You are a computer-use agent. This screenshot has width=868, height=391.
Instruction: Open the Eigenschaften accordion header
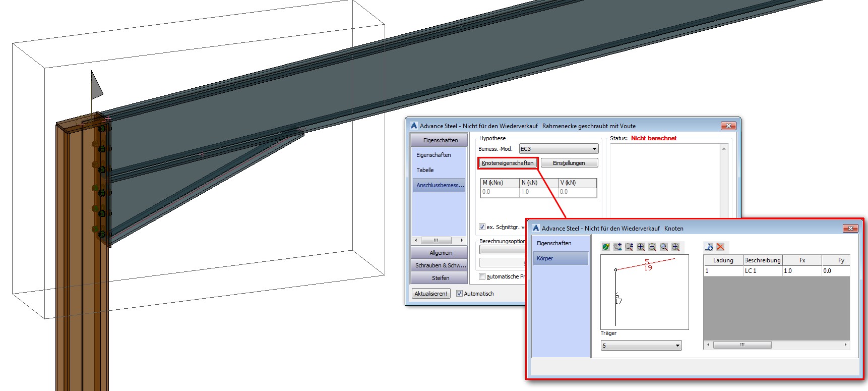pyautogui.click(x=440, y=140)
